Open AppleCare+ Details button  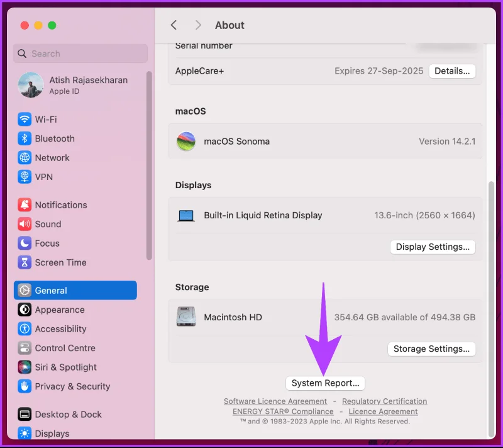[452, 71]
